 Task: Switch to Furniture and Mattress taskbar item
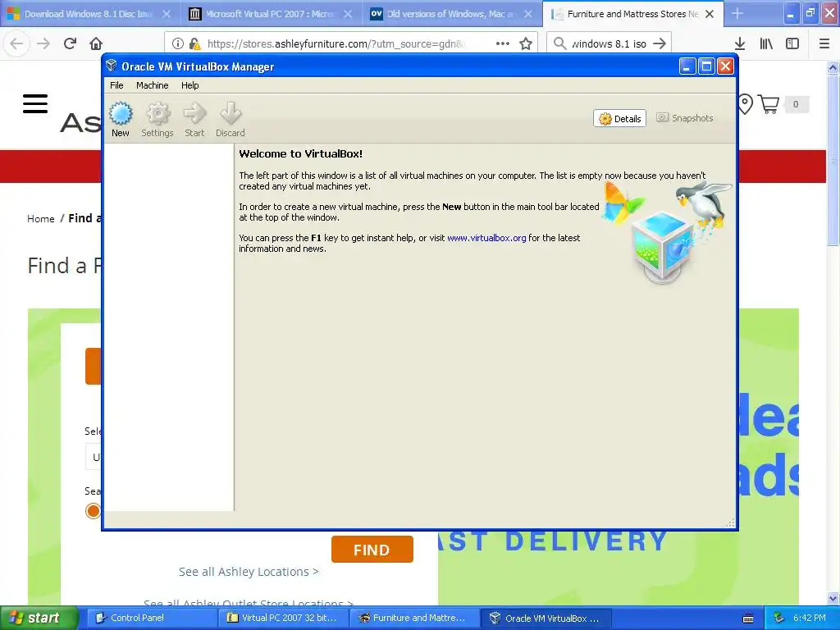(414, 619)
